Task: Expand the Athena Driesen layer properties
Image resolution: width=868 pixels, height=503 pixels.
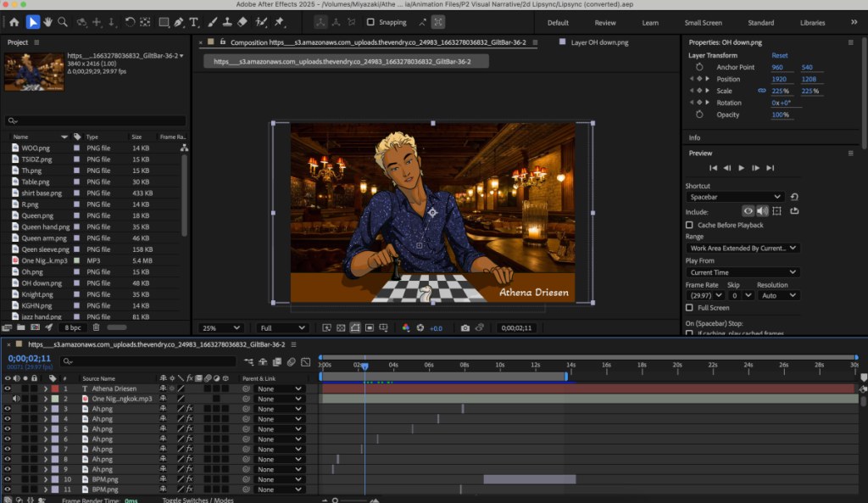Action: coord(45,388)
